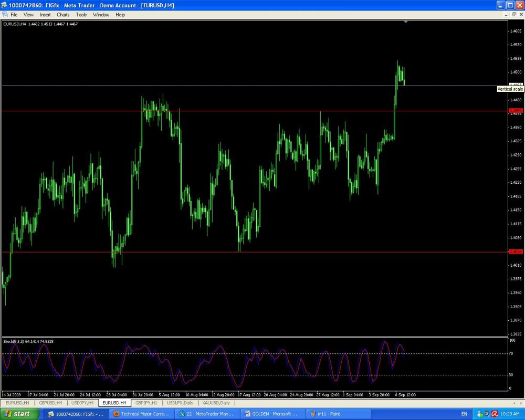Select the XAUUSD,Daily chart tab
525x420 pixels.
click(216, 403)
